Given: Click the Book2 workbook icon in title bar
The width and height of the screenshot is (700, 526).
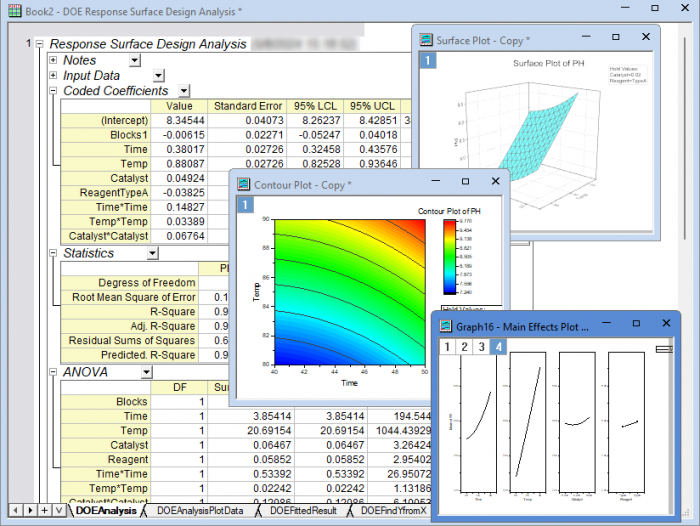Looking at the screenshot, I should coord(13,10).
